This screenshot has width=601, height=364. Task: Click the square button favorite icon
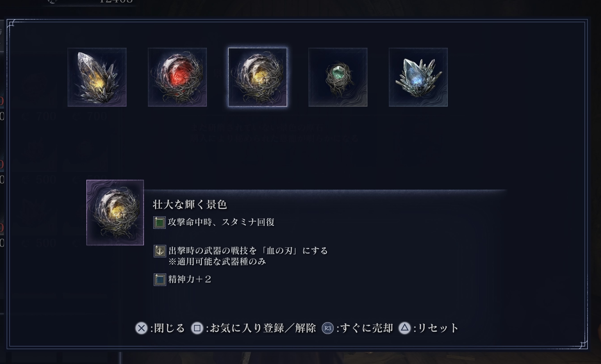[x=197, y=328]
